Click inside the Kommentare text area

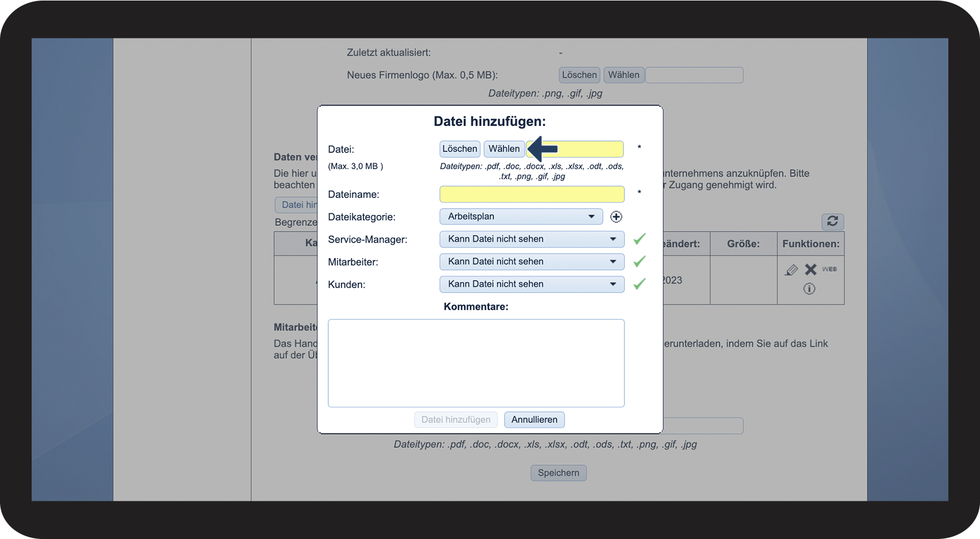(476, 363)
